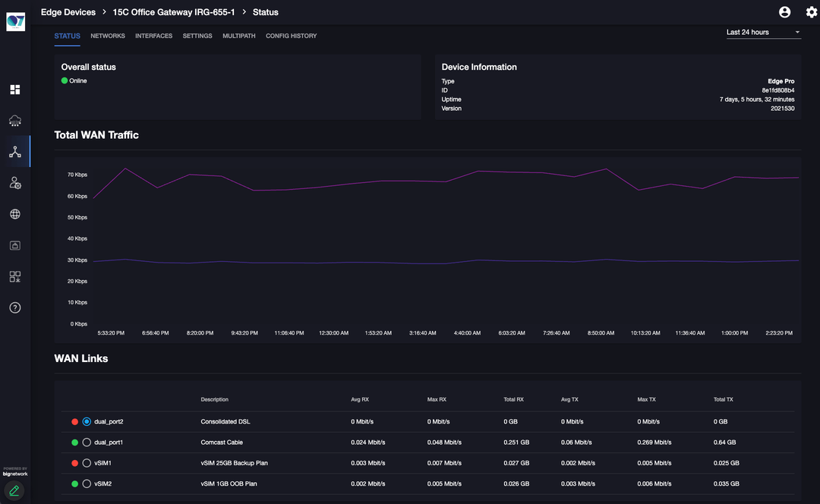Click the cloud network sidebar icon
This screenshot has width=820, height=504.
pyautogui.click(x=15, y=121)
